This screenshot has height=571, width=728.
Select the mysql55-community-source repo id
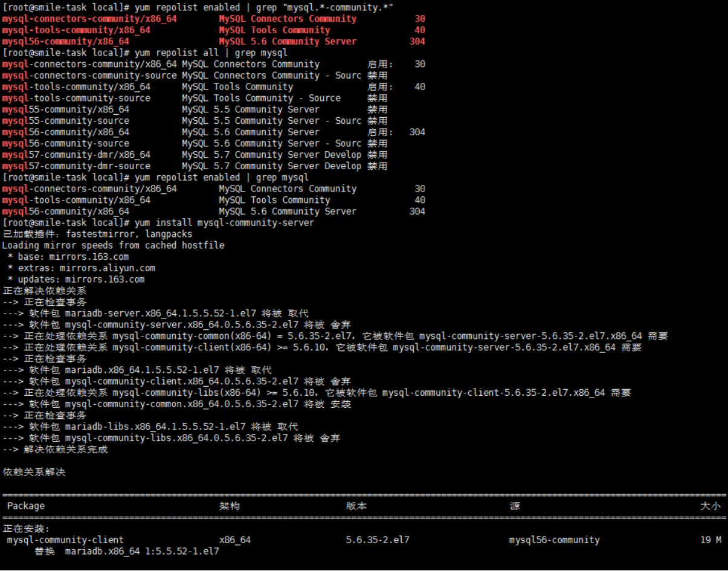[65, 121]
